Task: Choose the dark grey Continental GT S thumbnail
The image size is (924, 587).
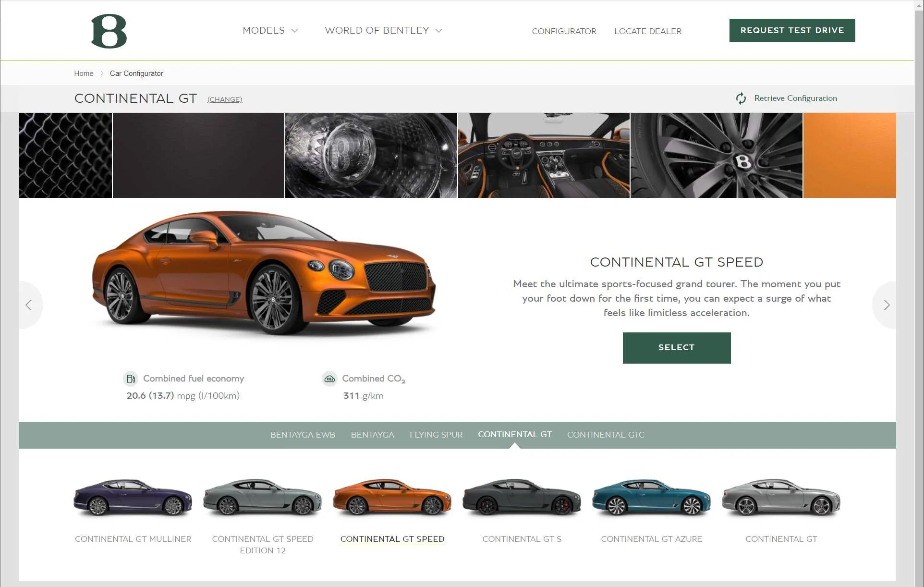Action: point(522,498)
